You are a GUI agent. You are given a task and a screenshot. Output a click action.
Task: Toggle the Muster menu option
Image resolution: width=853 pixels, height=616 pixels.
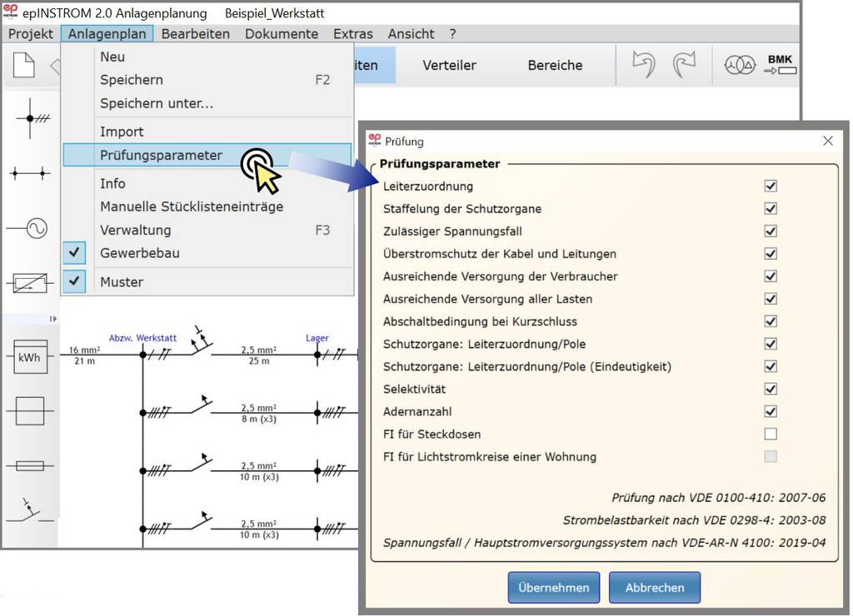(x=207, y=281)
